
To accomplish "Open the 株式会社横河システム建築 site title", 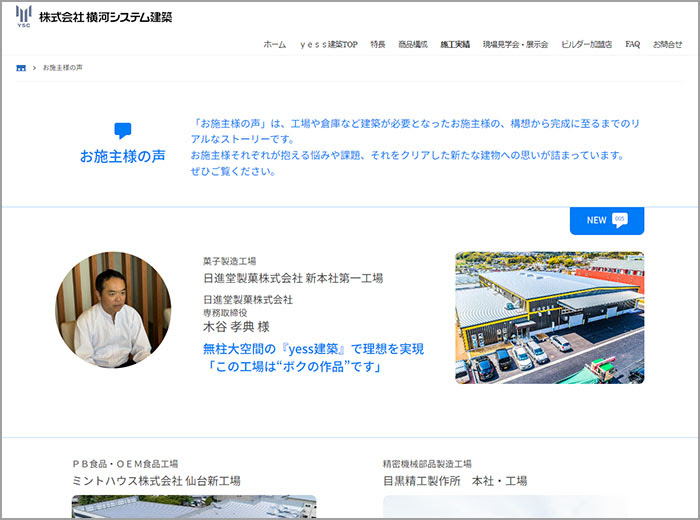I will point(105,17).
